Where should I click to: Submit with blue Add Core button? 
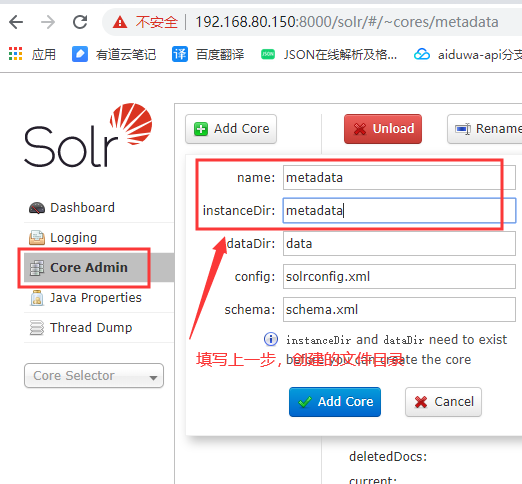(x=335, y=402)
